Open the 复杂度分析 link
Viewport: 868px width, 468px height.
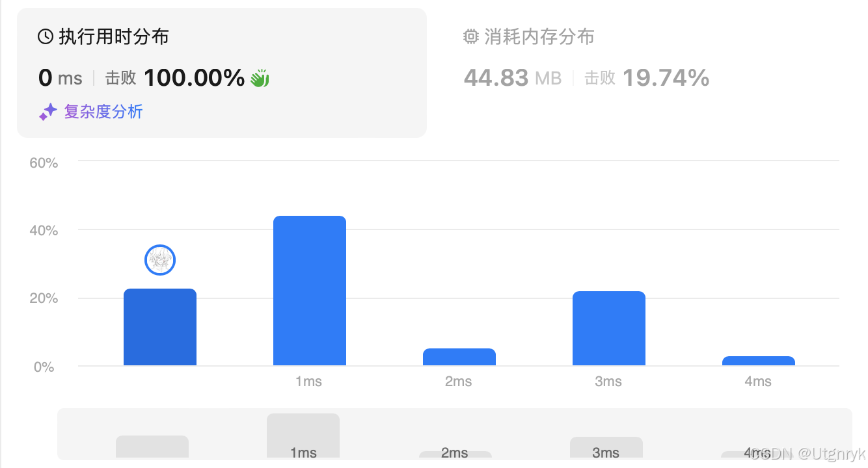(x=103, y=112)
